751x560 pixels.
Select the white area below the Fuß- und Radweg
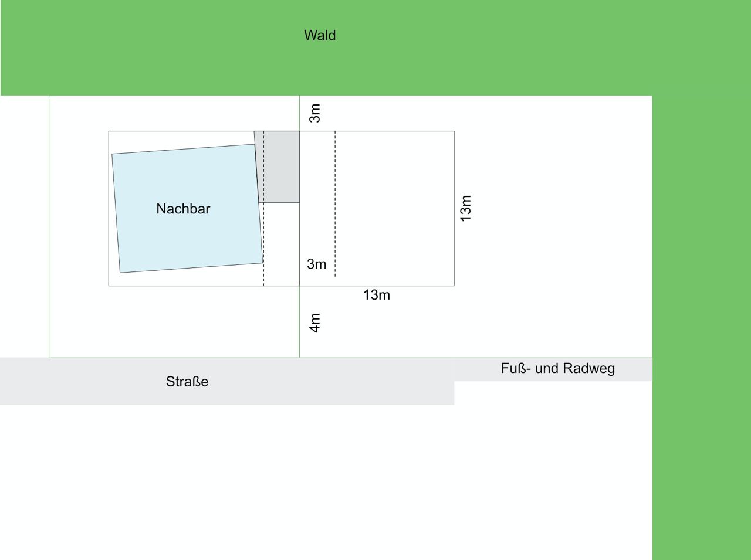tap(552, 457)
